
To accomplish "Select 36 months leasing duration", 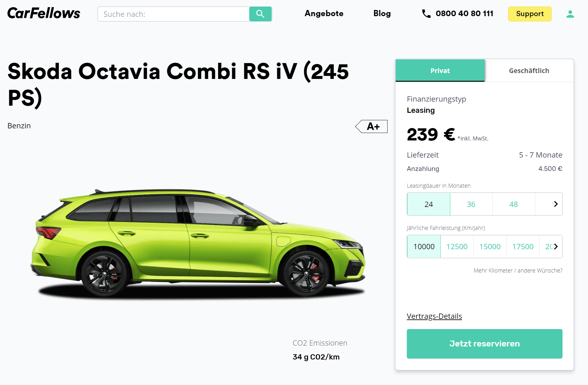I will (x=471, y=204).
